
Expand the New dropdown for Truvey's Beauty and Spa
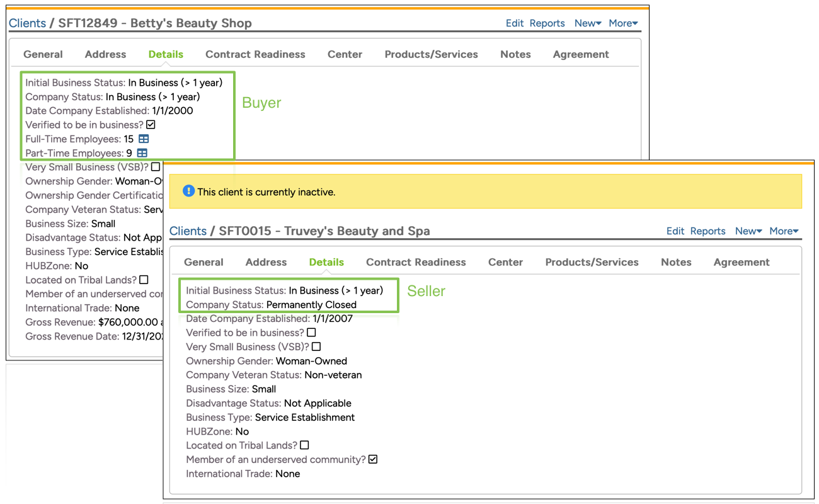pyautogui.click(x=748, y=231)
